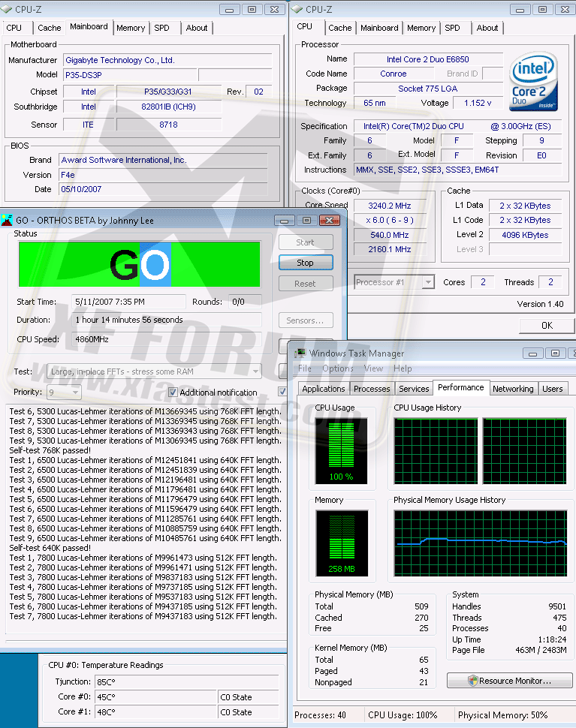Open About tab in left CPU-Z window
The width and height of the screenshot is (576, 728).
197,28
